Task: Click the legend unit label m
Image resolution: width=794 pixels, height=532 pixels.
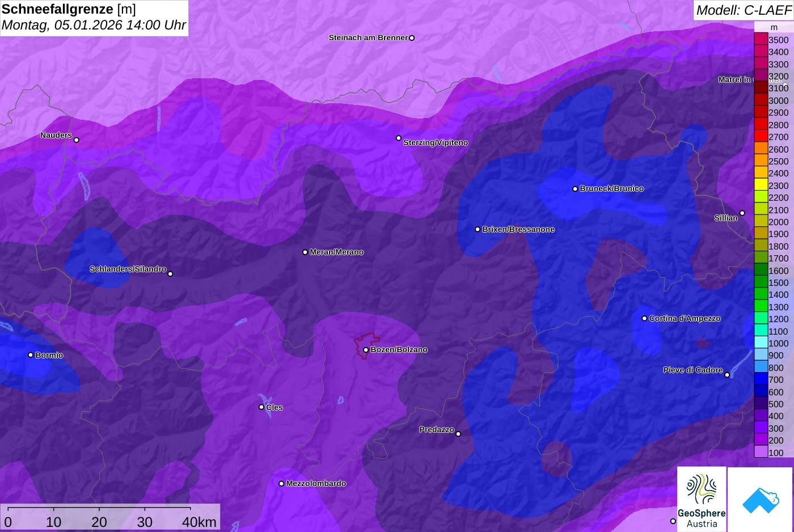Action: point(774,27)
